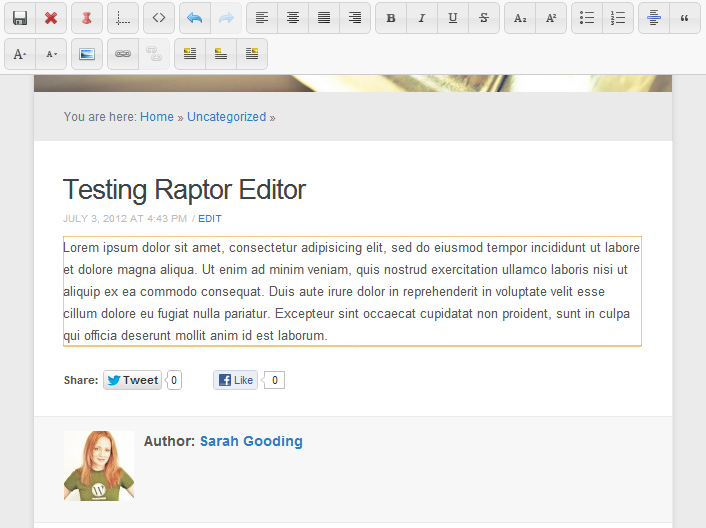Increase the font size
Screen dimensions: 706x528
tap(20, 54)
